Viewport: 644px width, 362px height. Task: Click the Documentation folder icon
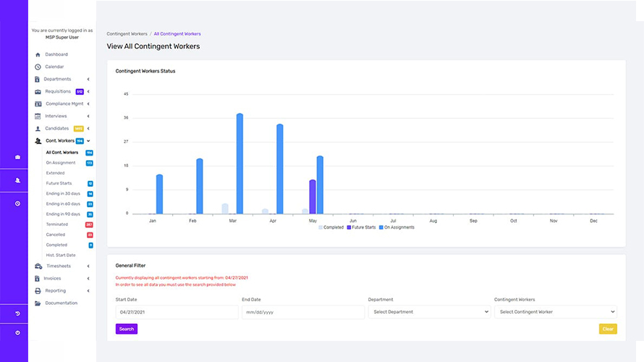pyautogui.click(x=38, y=303)
